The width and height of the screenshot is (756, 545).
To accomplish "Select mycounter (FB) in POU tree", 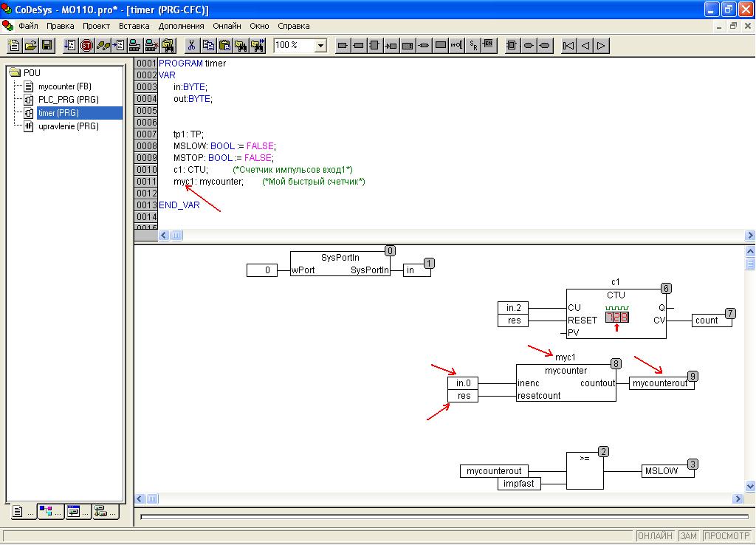I will (x=64, y=86).
